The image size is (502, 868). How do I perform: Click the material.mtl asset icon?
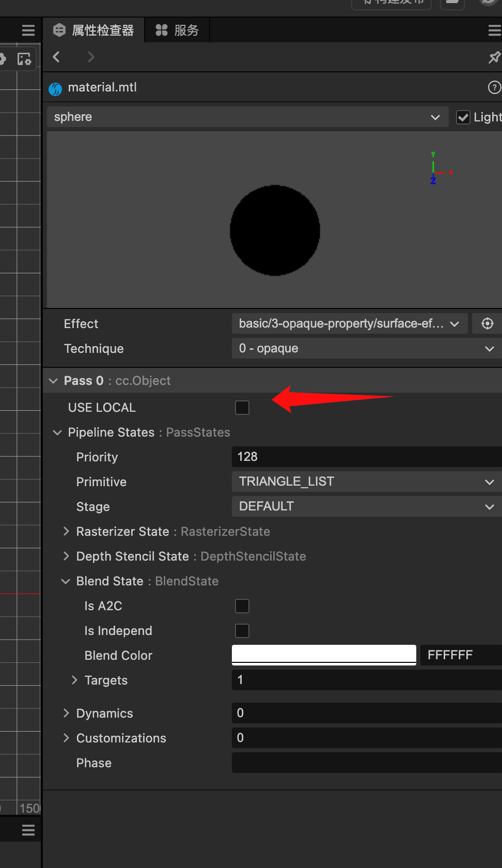click(55, 89)
